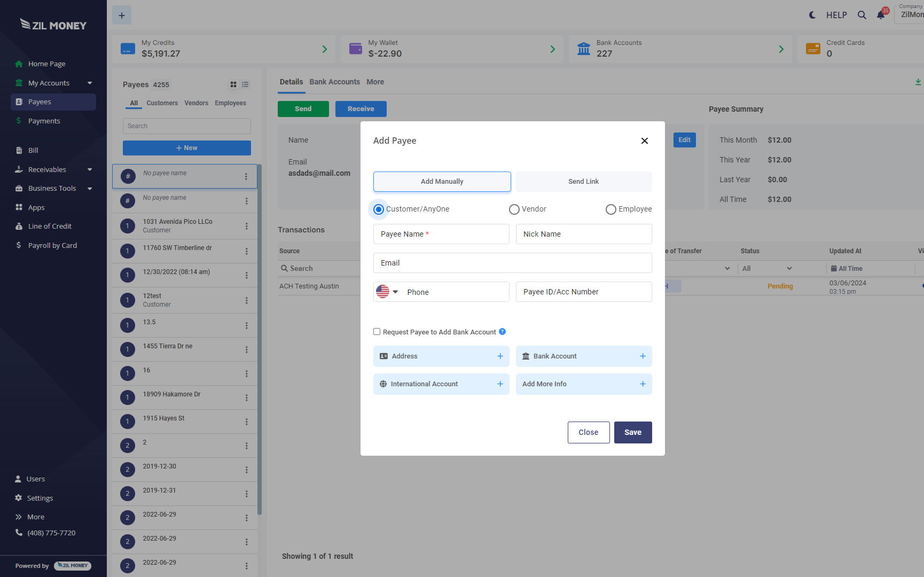Filter payees by Customers tab

point(162,103)
